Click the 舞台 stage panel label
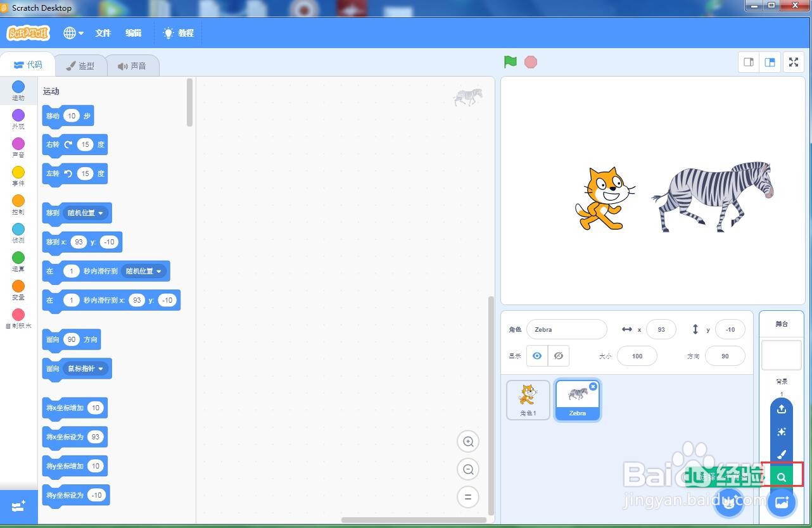This screenshot has width=812, height=528. pos(782,324)
